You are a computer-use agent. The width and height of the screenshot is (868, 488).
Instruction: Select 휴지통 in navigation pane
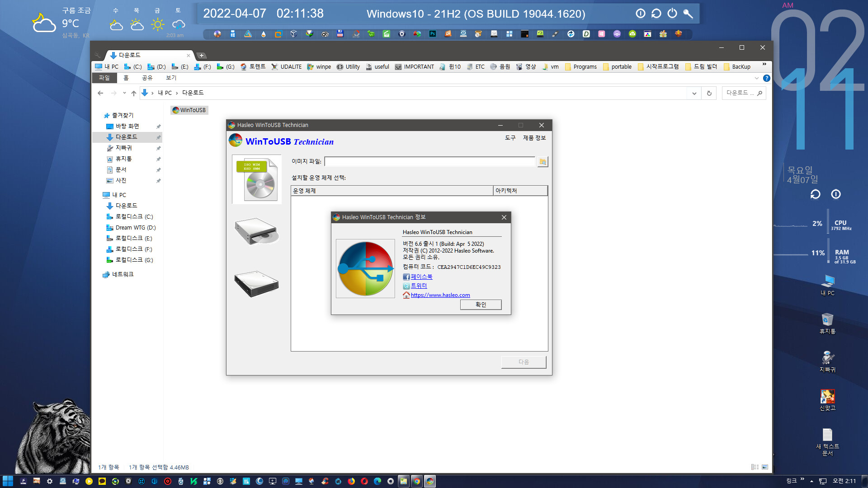click(124, 159)
